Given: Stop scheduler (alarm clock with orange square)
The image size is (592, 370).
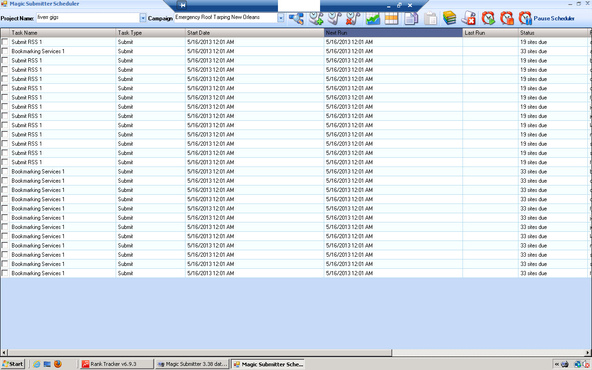Looking at the screenshot, I should coord(507,18).
